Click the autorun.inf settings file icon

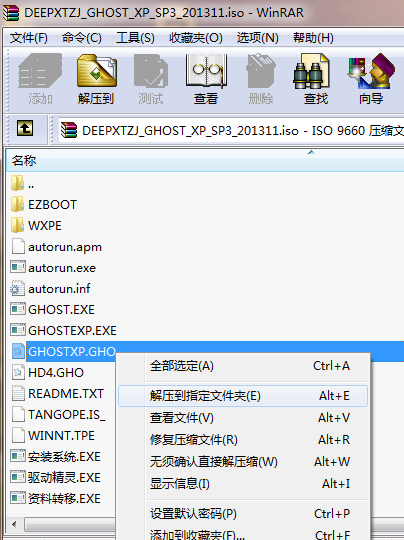17,288
